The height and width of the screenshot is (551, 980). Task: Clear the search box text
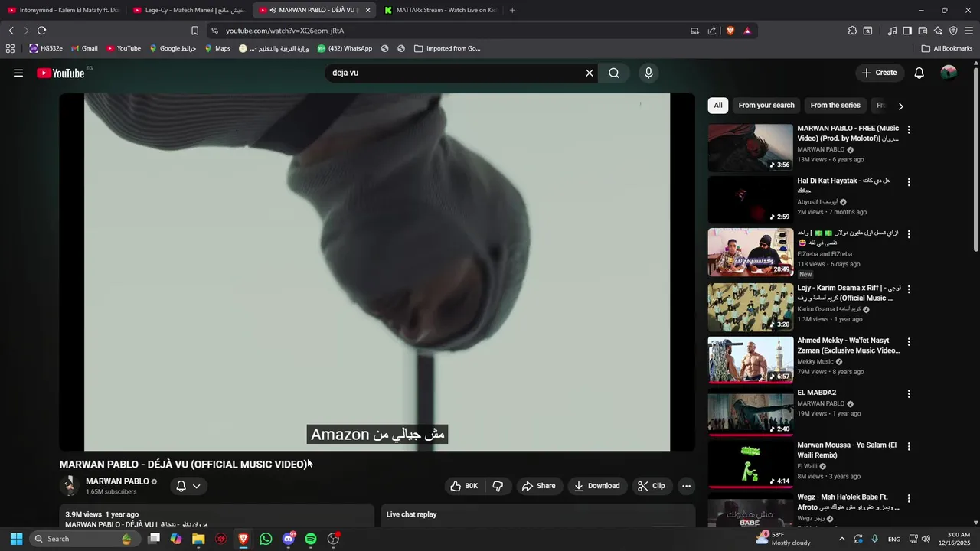coord(590,73)
